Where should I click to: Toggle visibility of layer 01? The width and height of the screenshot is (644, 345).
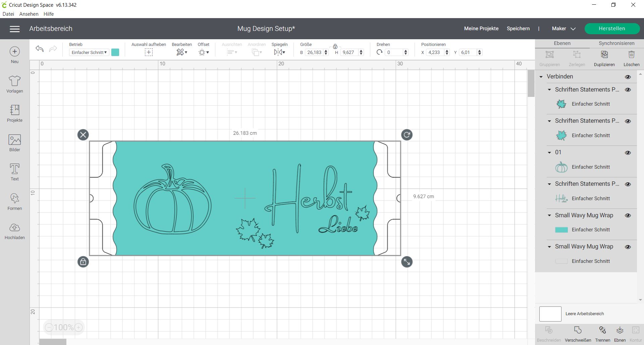click(x=628, y=153)
